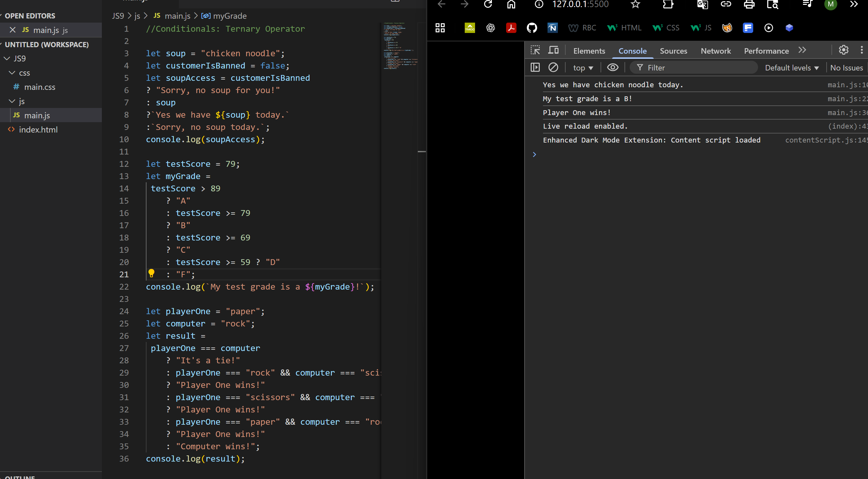Click the lightbulb code action icon
Screen dimensions: 868x479
click(x=151, y=273)
